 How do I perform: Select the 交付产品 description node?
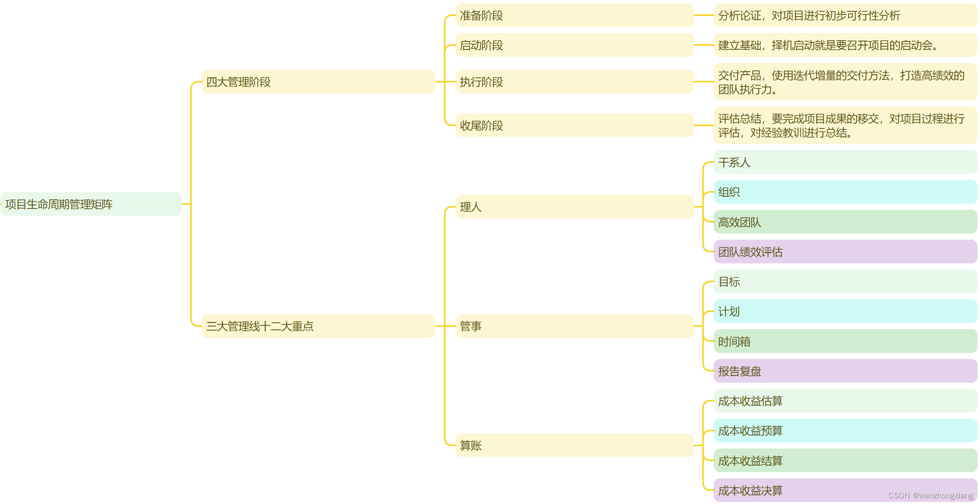pyautogui.click(x=845, y=82)
